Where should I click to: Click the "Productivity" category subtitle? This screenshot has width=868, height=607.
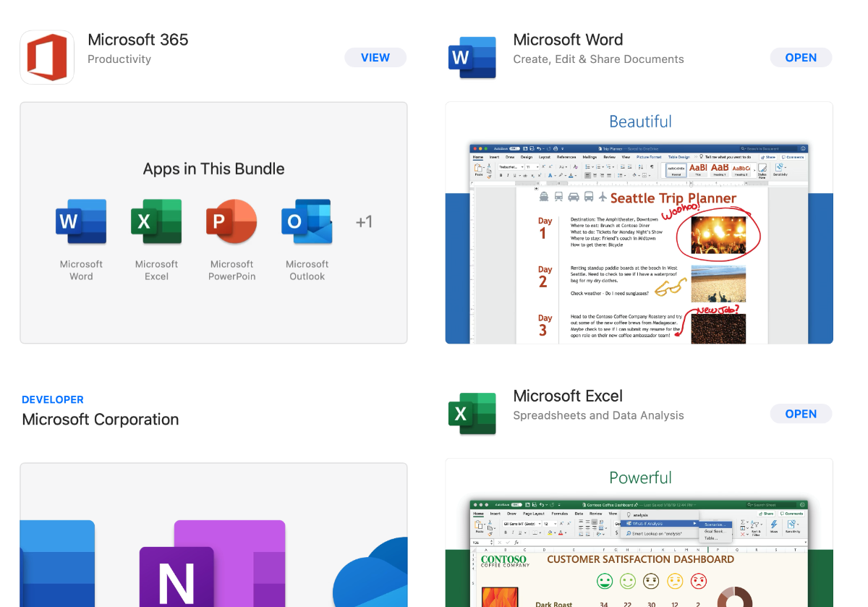(119, 59)
